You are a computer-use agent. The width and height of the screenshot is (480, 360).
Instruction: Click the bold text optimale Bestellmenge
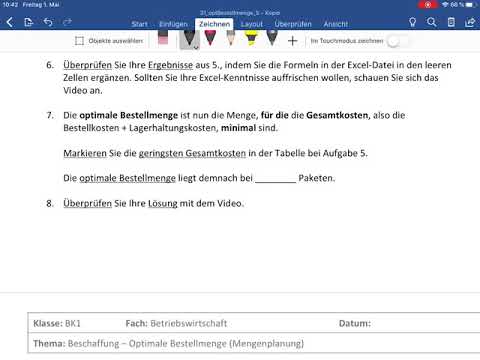pos(129,115)
